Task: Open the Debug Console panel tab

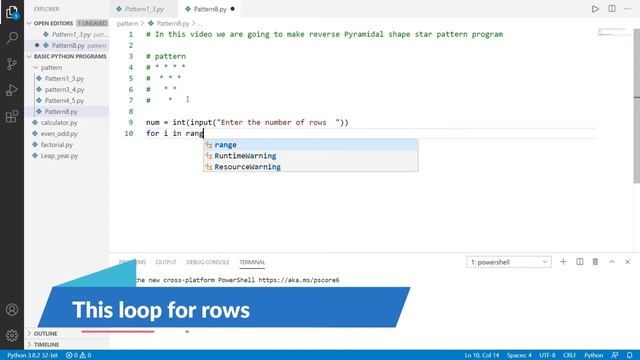Action: [x=208, y=262]
